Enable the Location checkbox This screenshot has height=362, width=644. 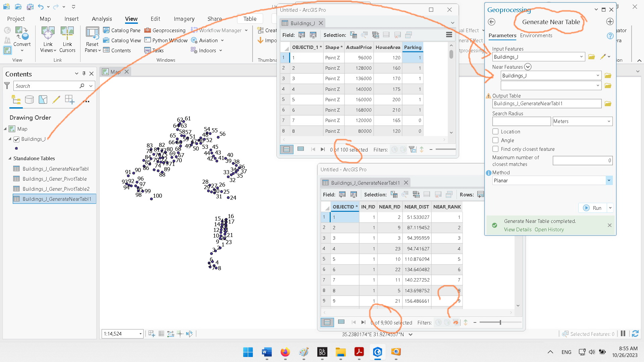tap(495, 131)
